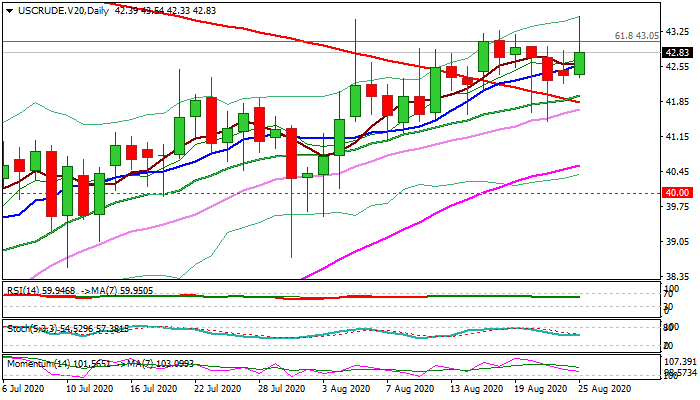Click the 42.55 price axis label
700x400 pixels.
pyautogui.click(x=678, y=67)
